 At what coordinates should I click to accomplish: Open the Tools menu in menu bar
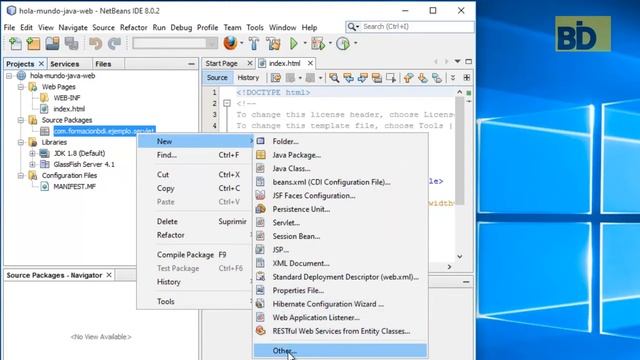pos(255,27)
